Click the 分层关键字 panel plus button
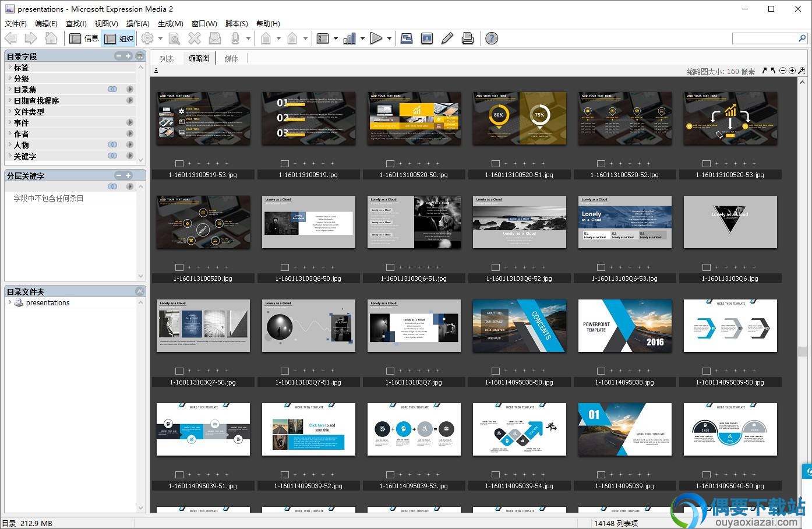Image resolution: width=812 pixels, height=529 pixels. [x=129, y=176]
